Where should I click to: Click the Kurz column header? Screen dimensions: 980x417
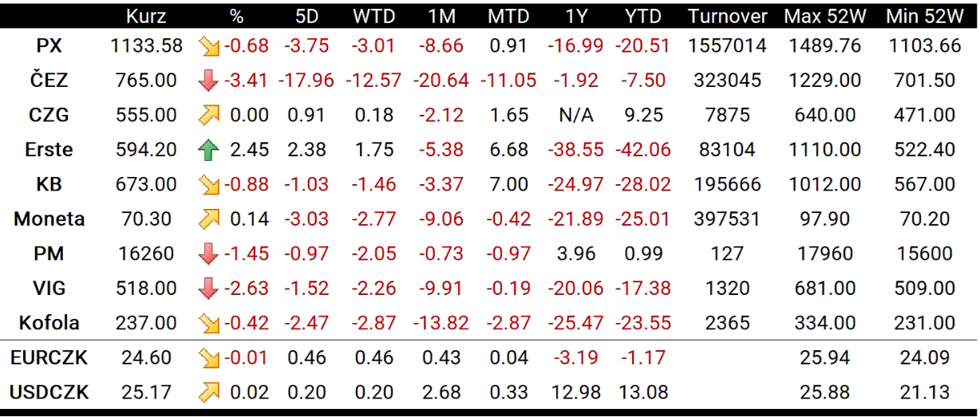[x=145, y=16]
